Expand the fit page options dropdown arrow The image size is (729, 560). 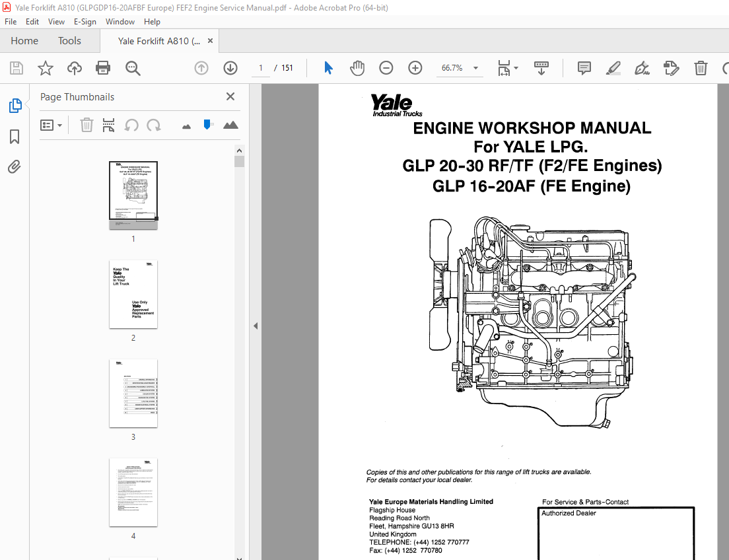tap(516, 69)
